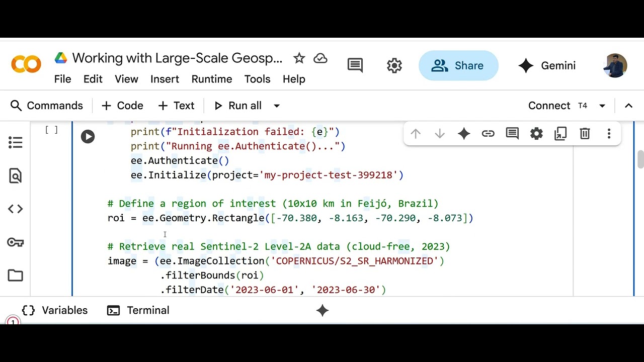This screenshot has height=362, width=644.
Task: Click Connect to runtime
Action: click(x=549, y=106)
